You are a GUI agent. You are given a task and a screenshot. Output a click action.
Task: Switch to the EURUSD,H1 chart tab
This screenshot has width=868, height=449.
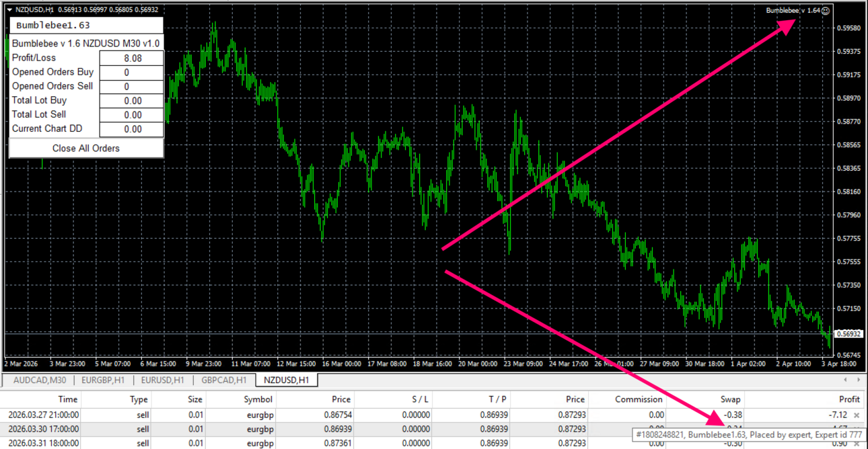[162, 380]
